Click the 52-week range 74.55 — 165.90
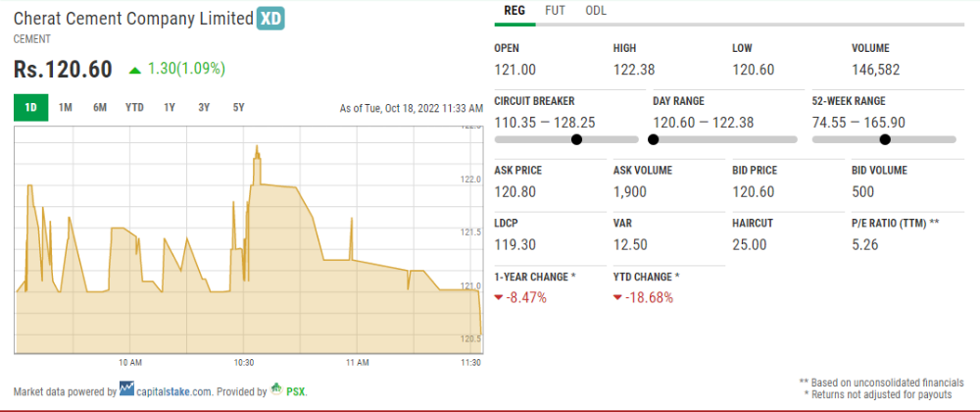The height and width of the screenshot is (412, 980). click(x=858, y=124)
